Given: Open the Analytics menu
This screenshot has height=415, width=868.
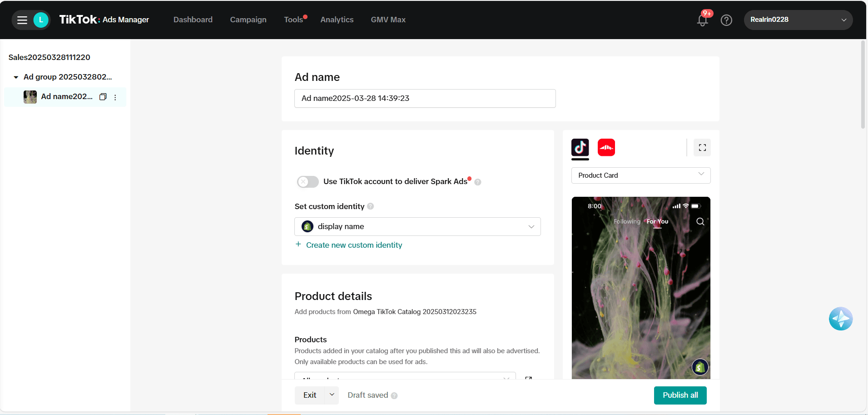Looking at the screenshot, I should click(337, 20).
